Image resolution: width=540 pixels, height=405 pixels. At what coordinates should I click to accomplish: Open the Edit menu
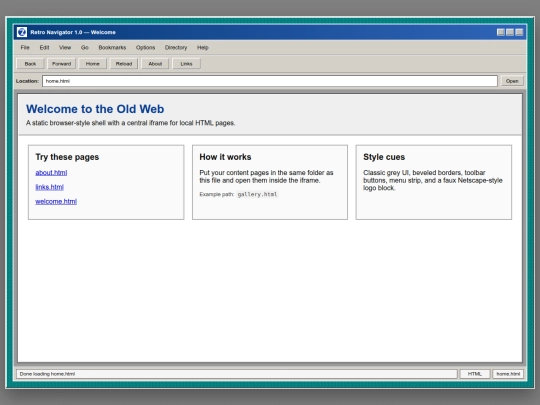(44, 48)
